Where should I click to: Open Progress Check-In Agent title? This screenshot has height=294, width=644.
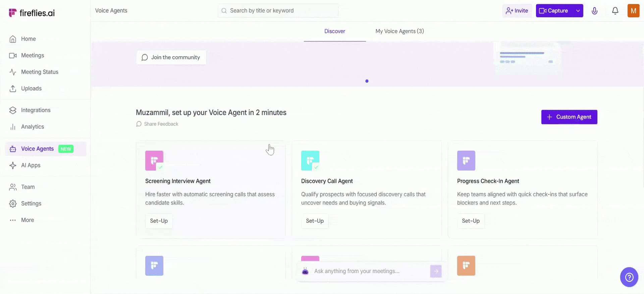click(488, 181)
